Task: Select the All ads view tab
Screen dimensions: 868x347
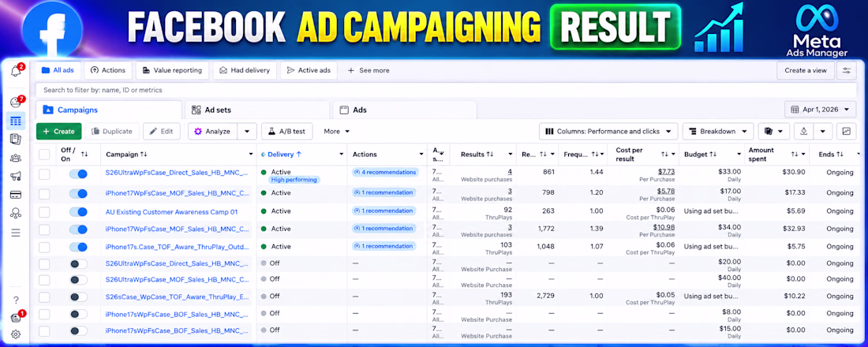Action: tap(58, 70)
